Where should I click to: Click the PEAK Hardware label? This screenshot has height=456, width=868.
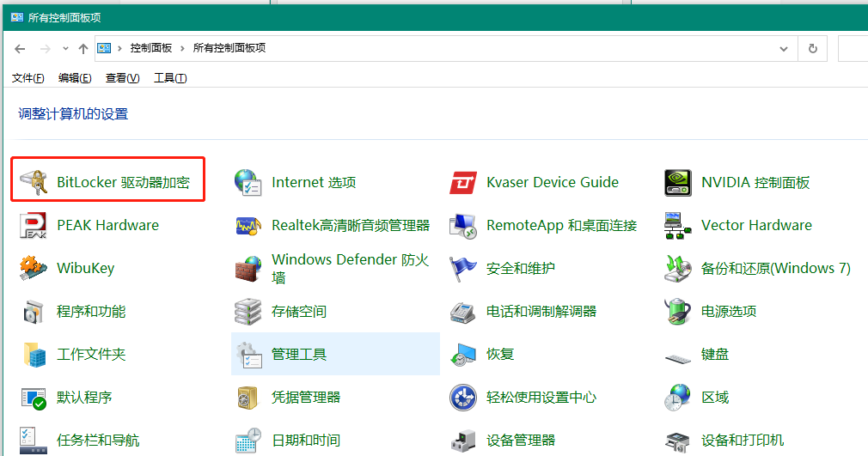(108, 225)
